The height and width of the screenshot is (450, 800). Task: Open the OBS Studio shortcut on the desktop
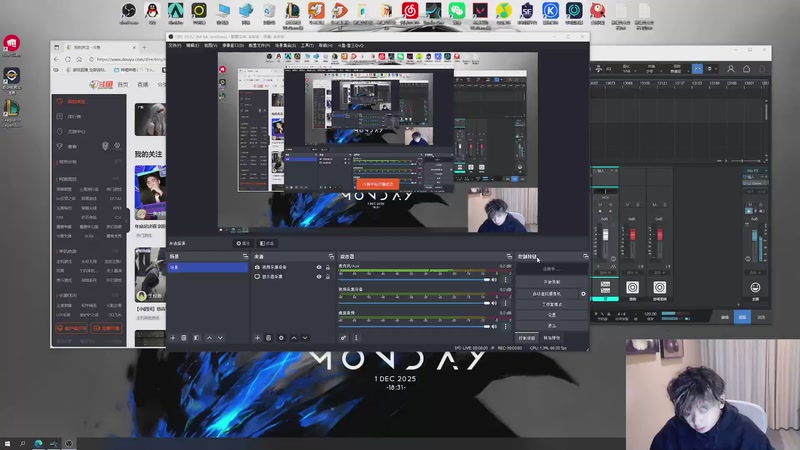129,11
